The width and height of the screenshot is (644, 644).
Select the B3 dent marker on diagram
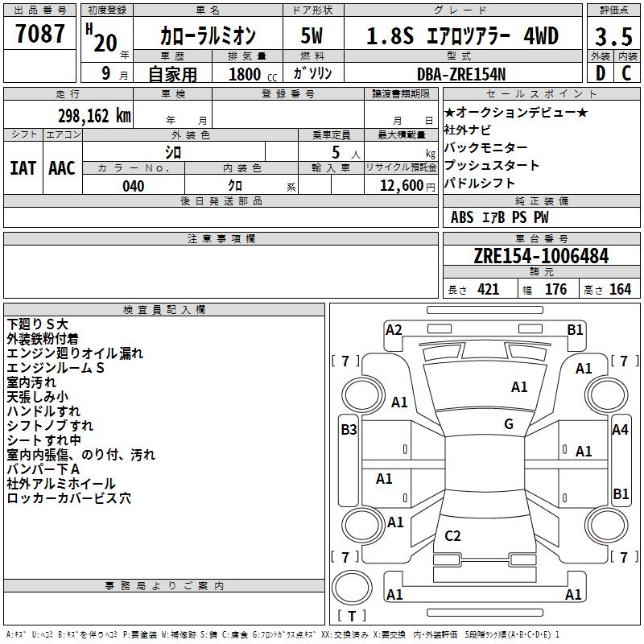click(349, 430)
